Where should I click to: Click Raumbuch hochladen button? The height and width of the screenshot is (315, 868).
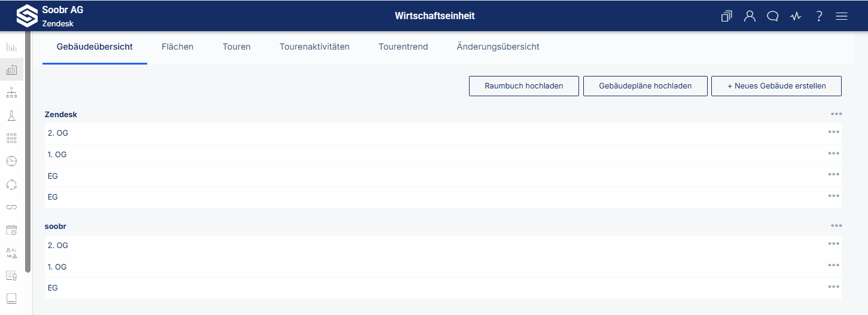pyautogui.click(x=524, y=86)
